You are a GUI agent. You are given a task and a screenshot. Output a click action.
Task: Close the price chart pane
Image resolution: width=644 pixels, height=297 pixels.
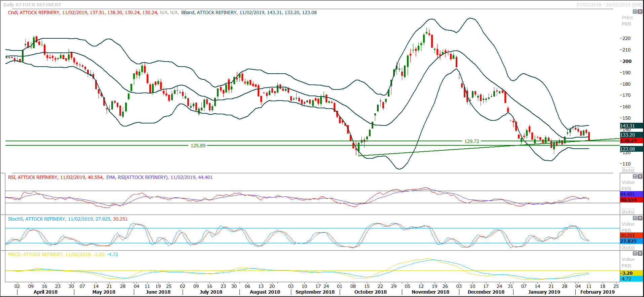click(x=640, y=12)
